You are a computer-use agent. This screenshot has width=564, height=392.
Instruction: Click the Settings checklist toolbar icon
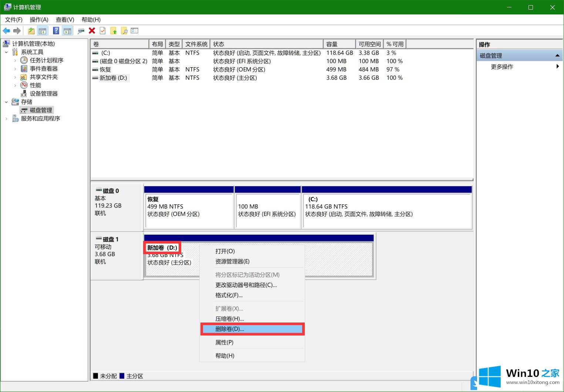pos(135,31)
